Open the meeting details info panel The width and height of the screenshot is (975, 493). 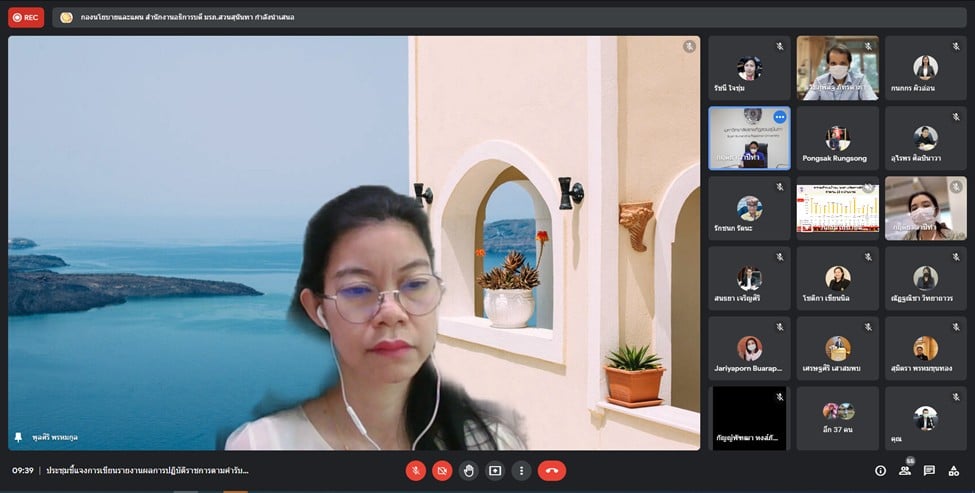tap(880, 470)
